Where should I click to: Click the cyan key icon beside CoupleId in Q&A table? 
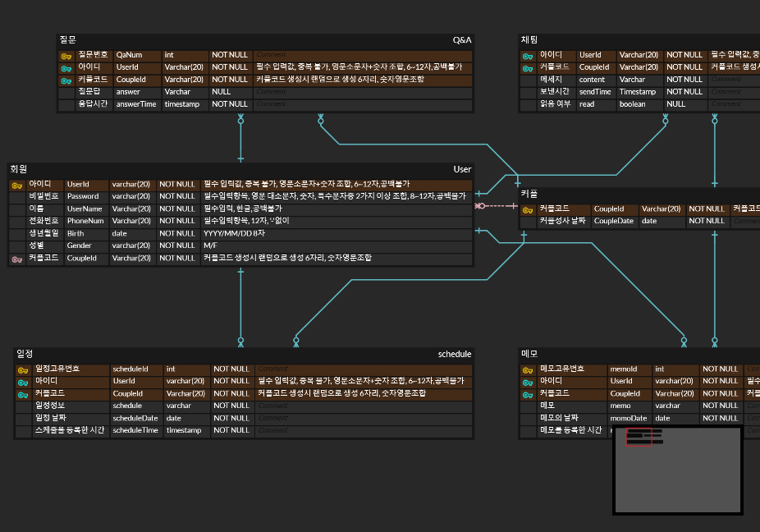pos(66,80)
